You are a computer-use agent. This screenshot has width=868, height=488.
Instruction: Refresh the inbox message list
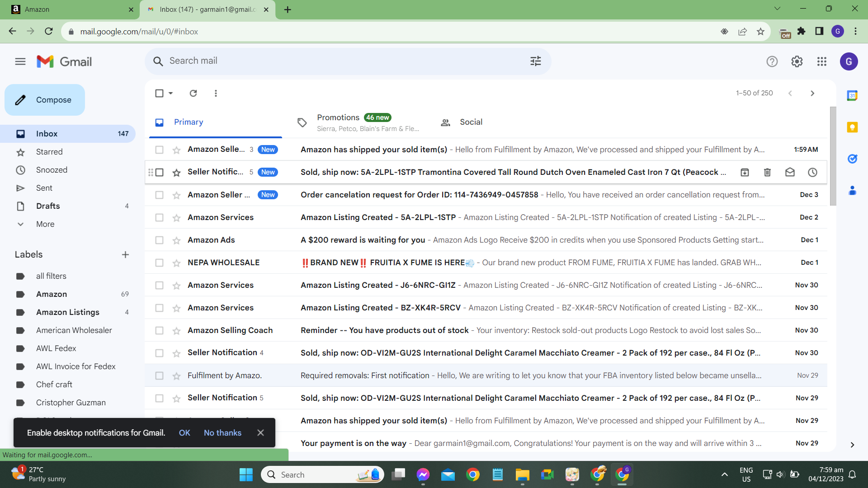click(193, 93)
